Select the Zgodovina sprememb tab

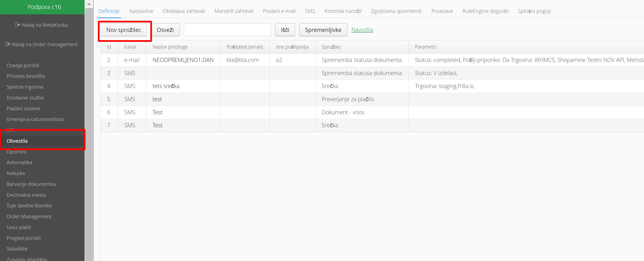pyautogui.click(x=396, y=11)
